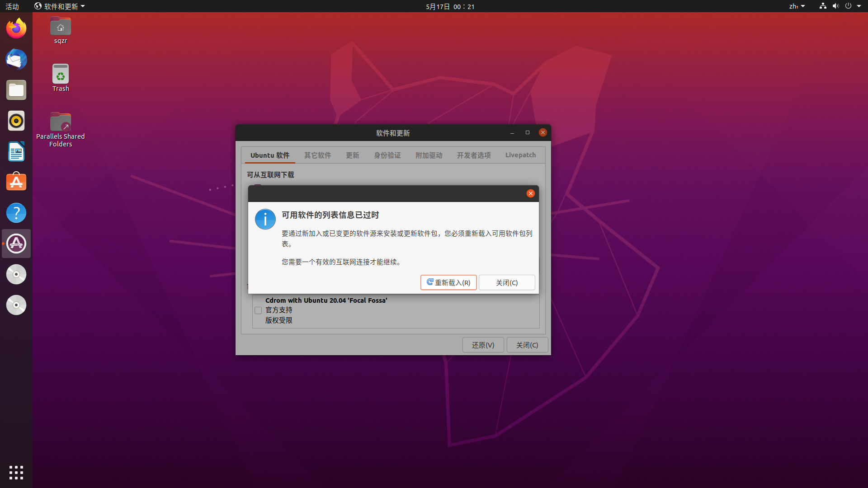Expand the system menu arrow in top bar
The width and height of the screenshot is (868, 488).
pos(859,6)
